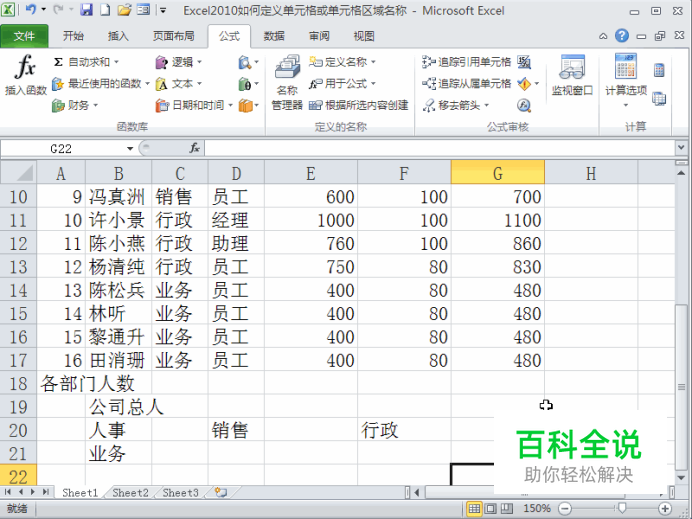Click the fx button on formula bar
The height and width of the screenshot is (519, 692).
click(195, 148)
